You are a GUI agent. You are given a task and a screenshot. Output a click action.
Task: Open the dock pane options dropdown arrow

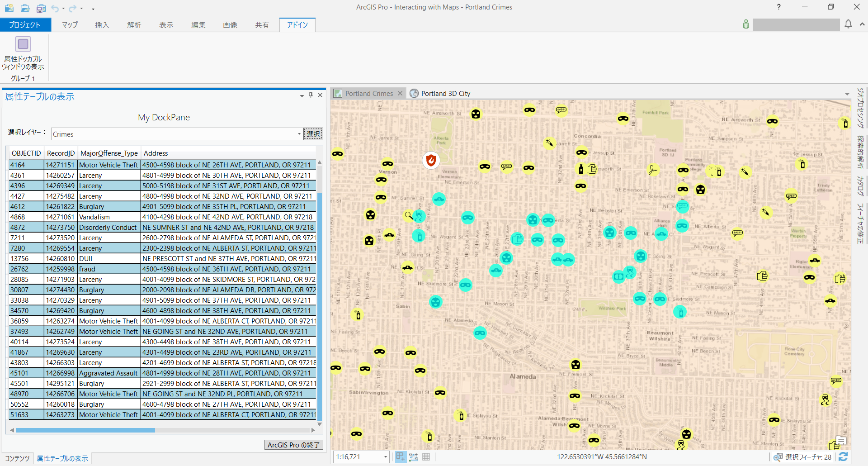[x=302, y=96]
